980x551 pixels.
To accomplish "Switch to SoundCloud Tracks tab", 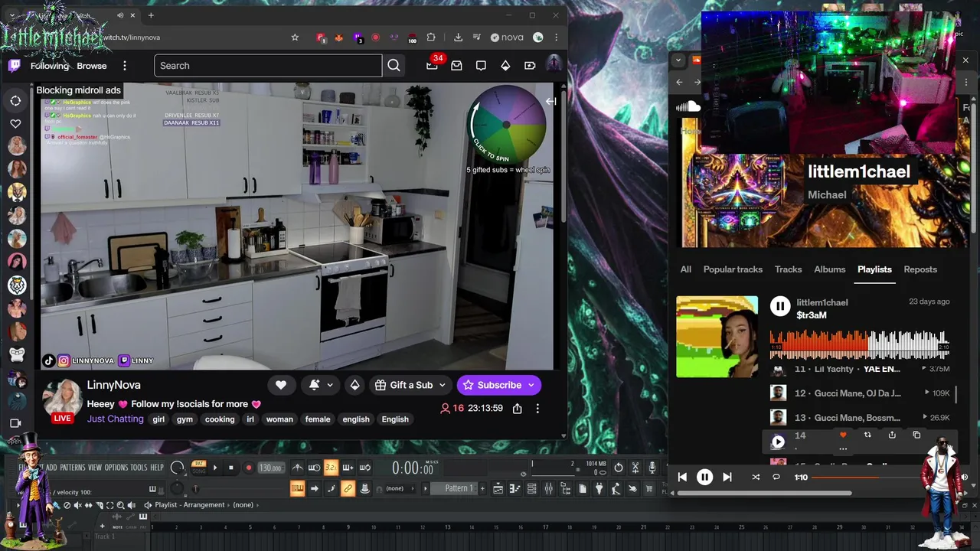I will [788, 269].
